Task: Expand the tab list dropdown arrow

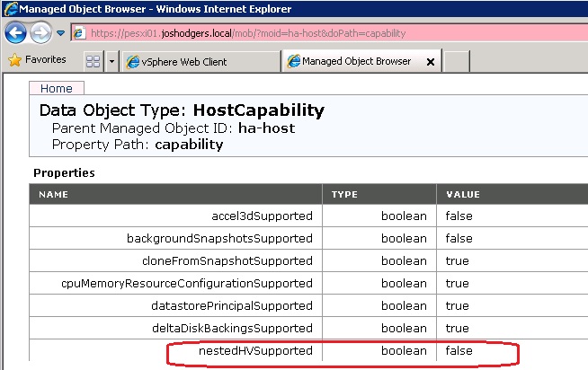Action: [111, 62]
